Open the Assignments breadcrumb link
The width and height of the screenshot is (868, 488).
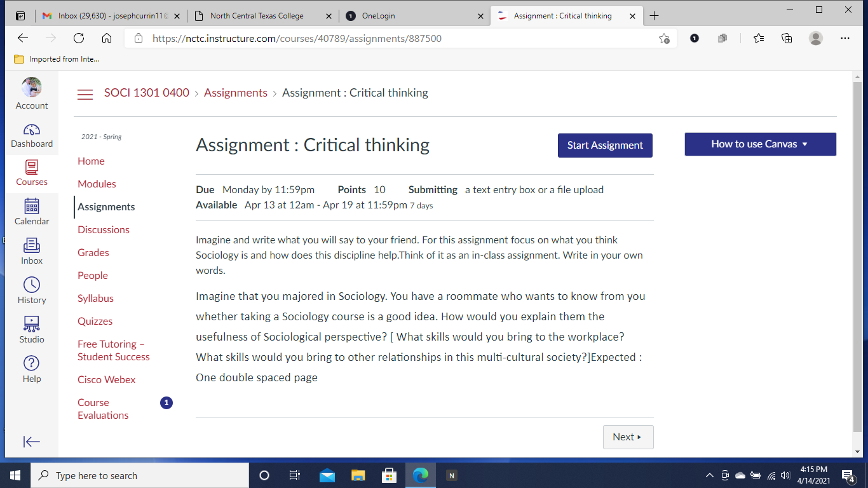coord(236,93)
